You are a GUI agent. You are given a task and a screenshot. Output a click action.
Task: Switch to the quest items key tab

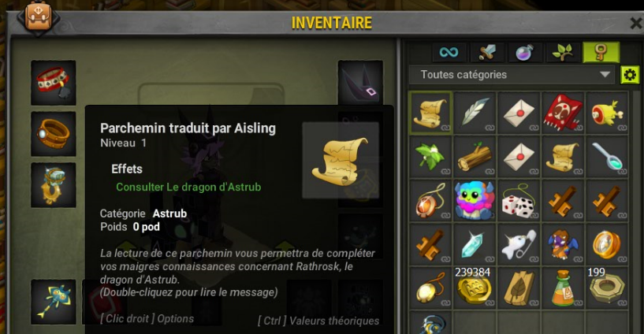(601, 52)
